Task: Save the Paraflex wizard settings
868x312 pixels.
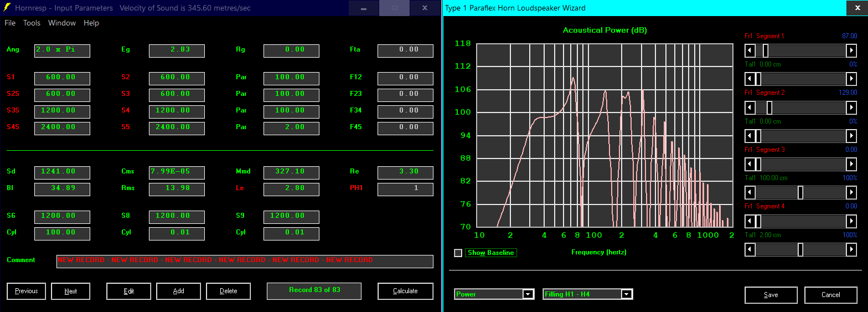Action: [771, 295]
